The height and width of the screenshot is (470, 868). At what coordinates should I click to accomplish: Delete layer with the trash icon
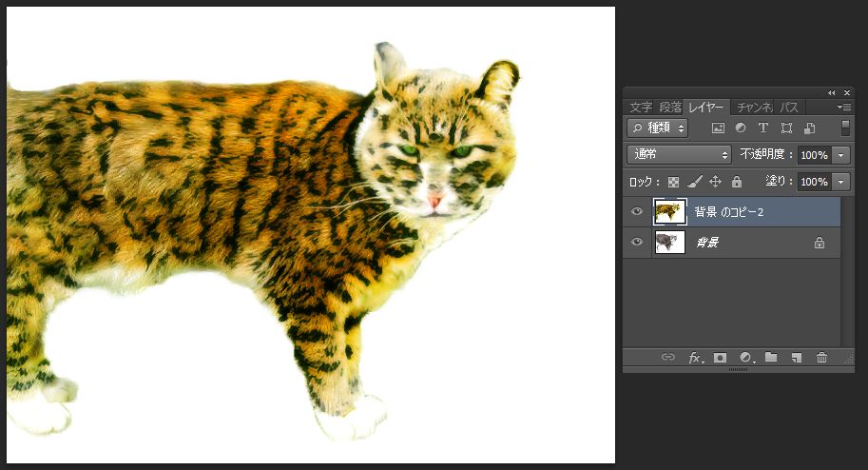tap(822, 358)
